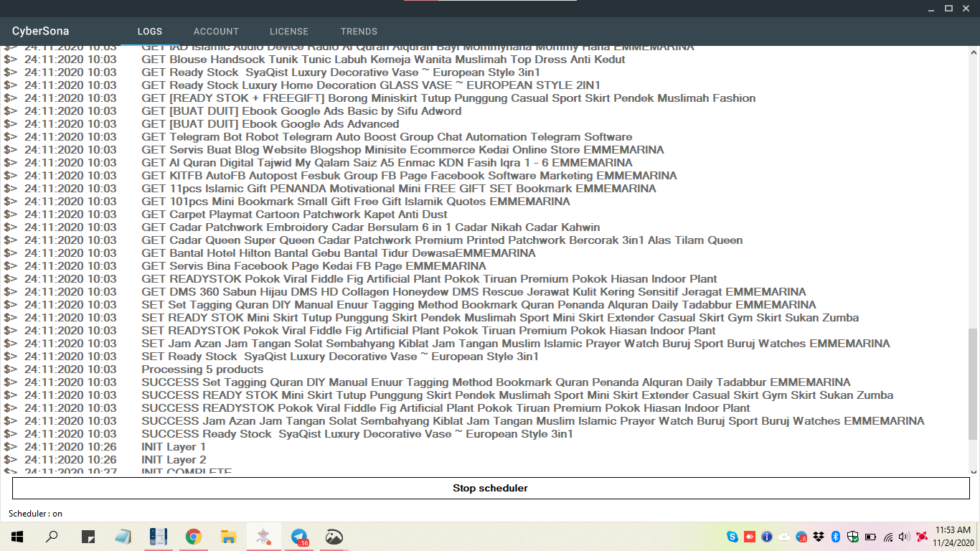Switch to the TRENDS tab

click(359, 32)
